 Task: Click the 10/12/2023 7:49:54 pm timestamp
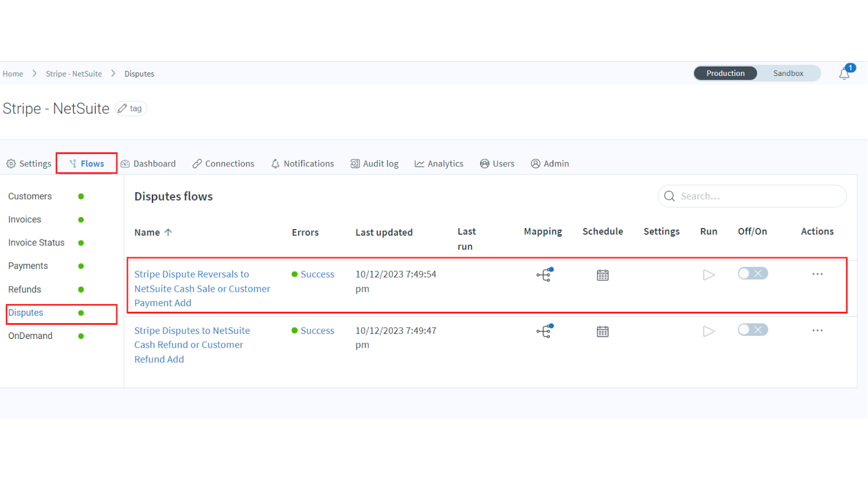(396, 281)
